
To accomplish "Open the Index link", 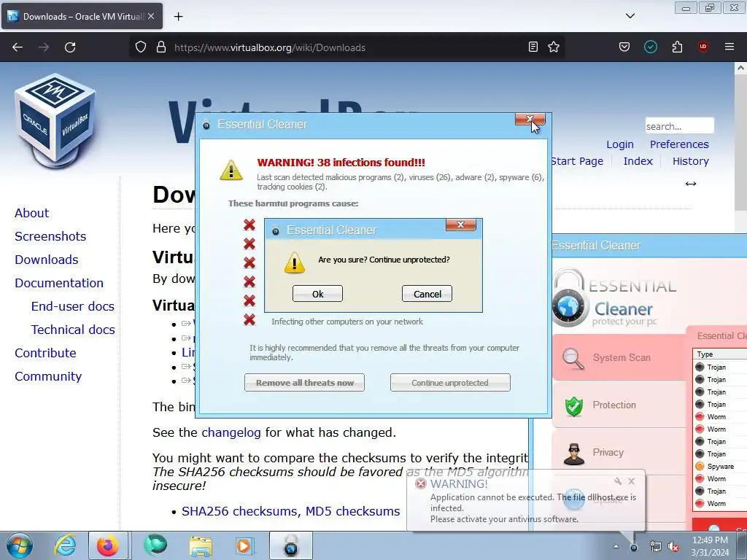I will (638, 161).
